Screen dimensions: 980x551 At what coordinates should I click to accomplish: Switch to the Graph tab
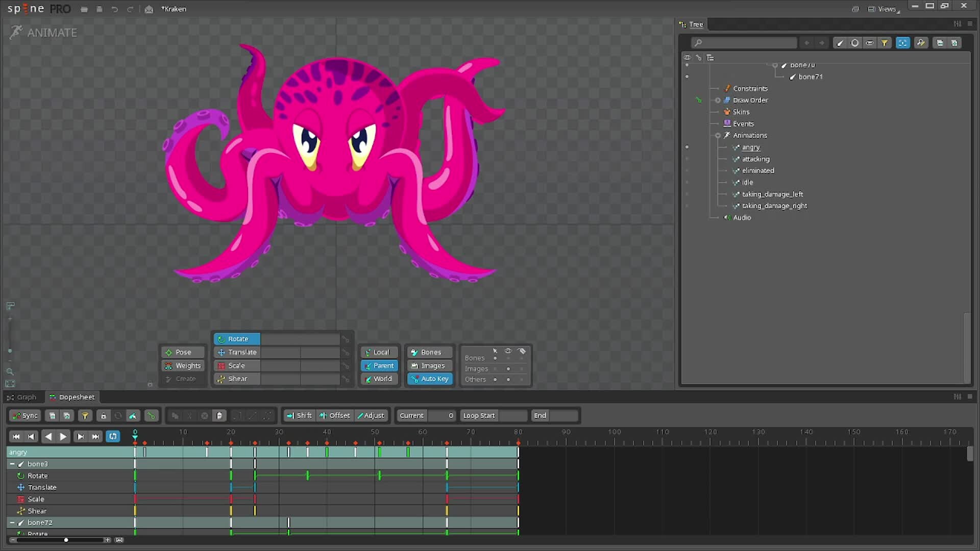pyautogui.click(x=22, y=397)
